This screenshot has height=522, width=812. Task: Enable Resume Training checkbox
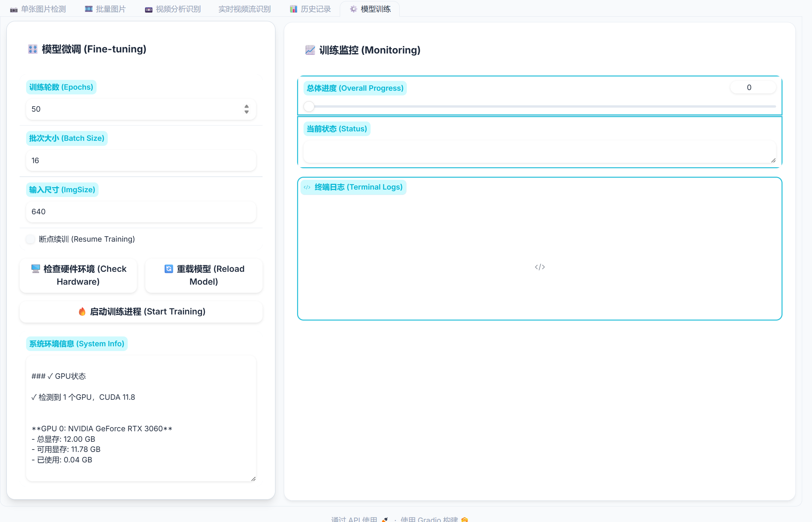(30, 239)
